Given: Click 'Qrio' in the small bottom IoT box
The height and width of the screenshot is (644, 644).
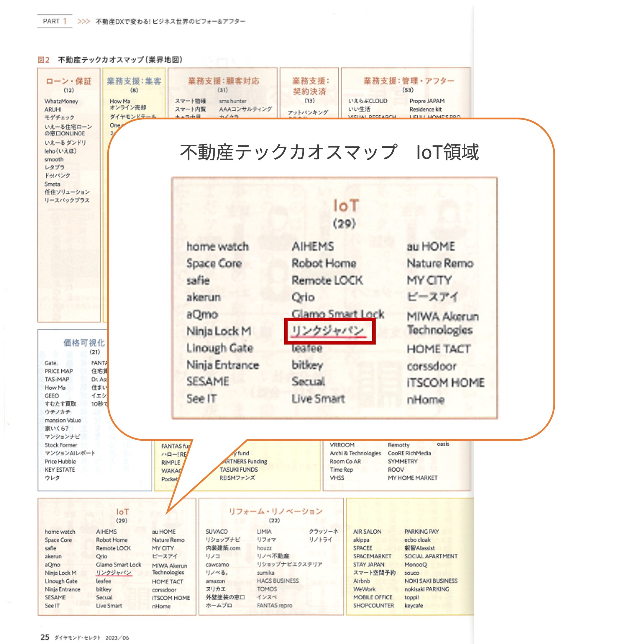Looking at the screenshot, I should [102, 556].
